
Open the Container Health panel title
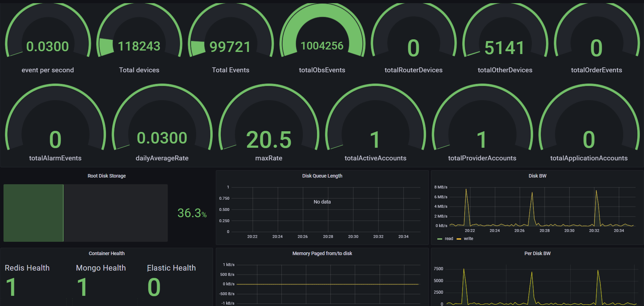coord(107,253)
